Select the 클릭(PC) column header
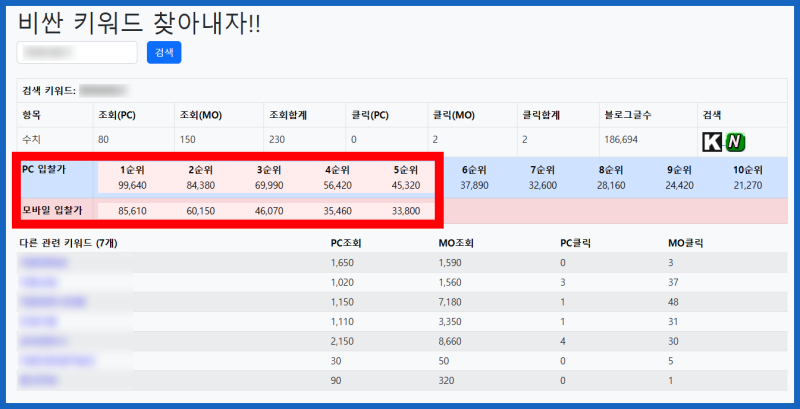 370,115
